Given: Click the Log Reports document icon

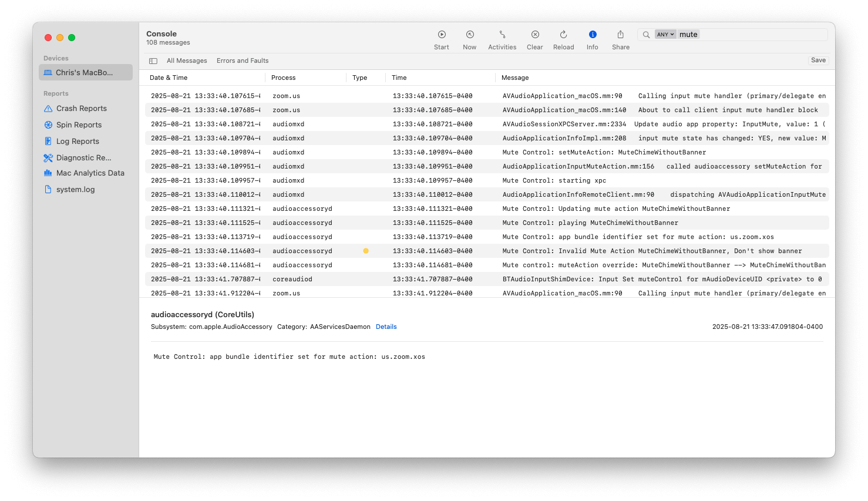Looking at the screenshot, I should (x=48, y=142).
